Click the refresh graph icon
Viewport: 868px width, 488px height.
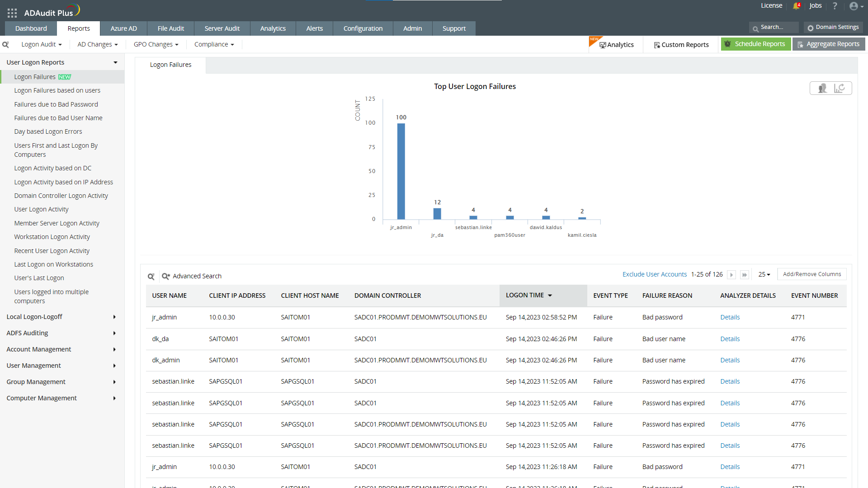(840, 88)
